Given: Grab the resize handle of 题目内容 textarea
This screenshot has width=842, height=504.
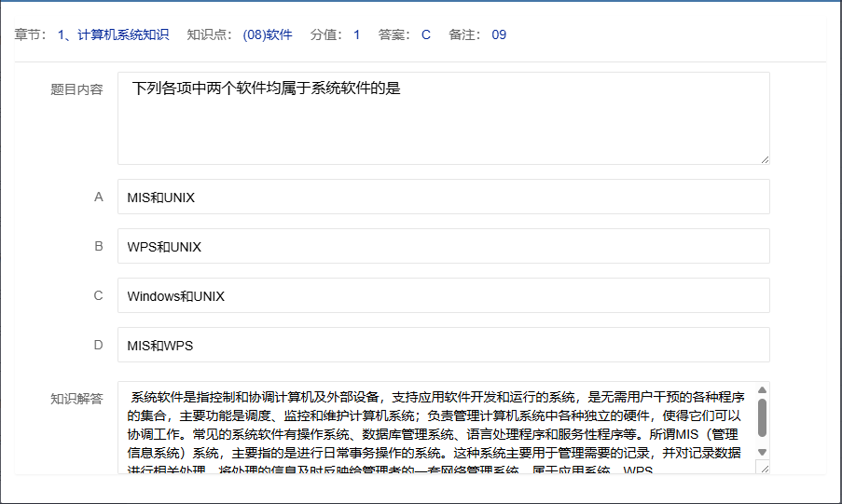Looking at the screenshot, I should click(765, 159).
